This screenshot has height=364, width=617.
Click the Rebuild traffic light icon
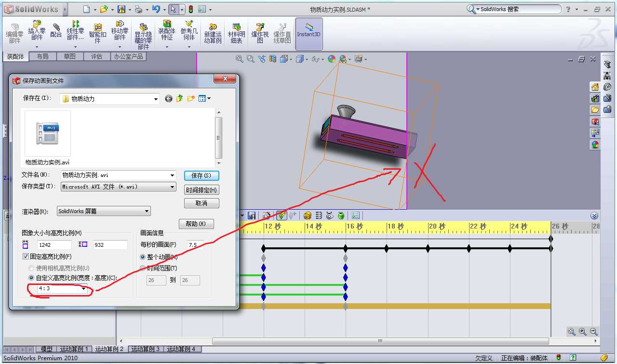tap(190, 9)
